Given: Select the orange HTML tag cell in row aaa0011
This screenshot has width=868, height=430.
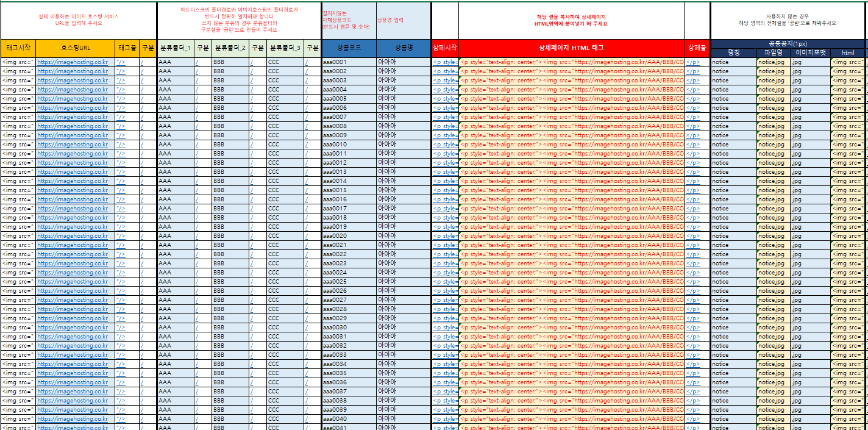Looking at the screenshot, I should pos(572,154).
